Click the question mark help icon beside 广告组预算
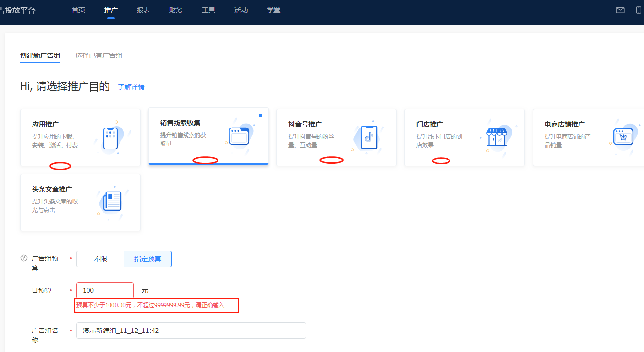The height and width of the screenshot is (352, 644). coord(24,258)
